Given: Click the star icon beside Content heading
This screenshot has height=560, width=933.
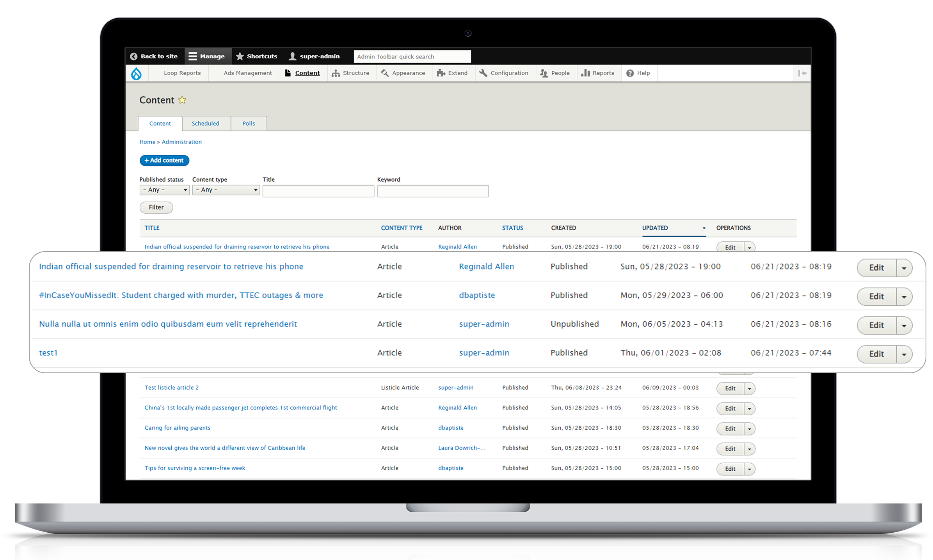Looking at the screenshot, I should click(182, 100).
